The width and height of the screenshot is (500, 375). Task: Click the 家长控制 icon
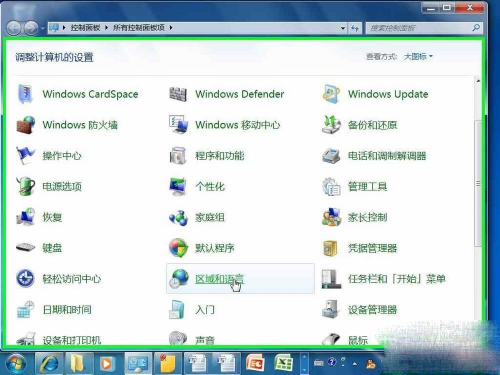(x=331, y=217)
